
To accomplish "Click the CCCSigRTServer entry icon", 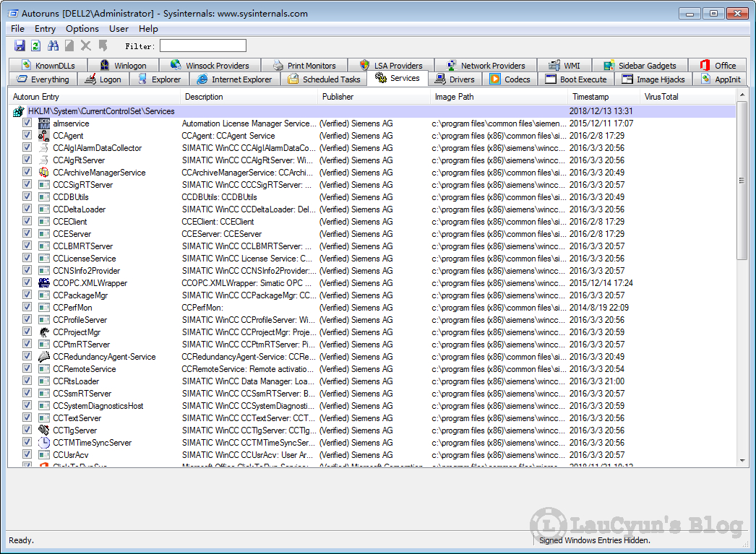I will point(44,185).
